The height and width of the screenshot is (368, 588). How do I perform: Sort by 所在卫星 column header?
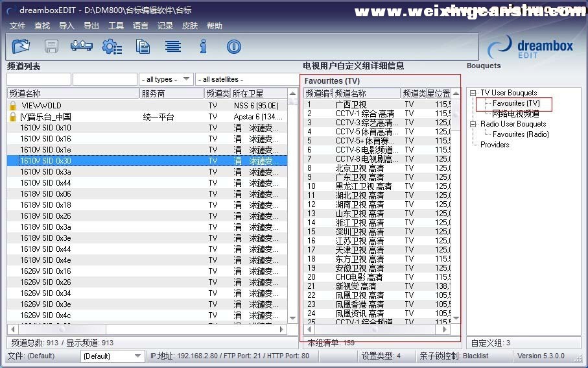259,93
